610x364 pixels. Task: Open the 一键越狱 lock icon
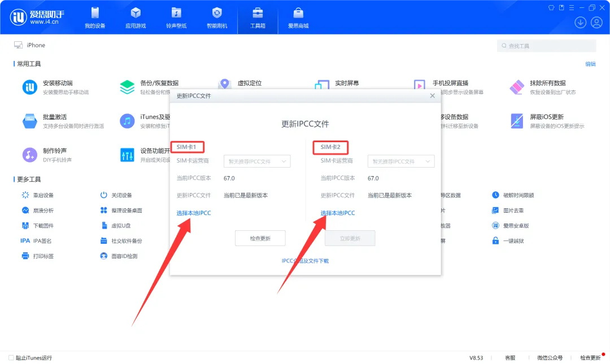tap(495, 241)
